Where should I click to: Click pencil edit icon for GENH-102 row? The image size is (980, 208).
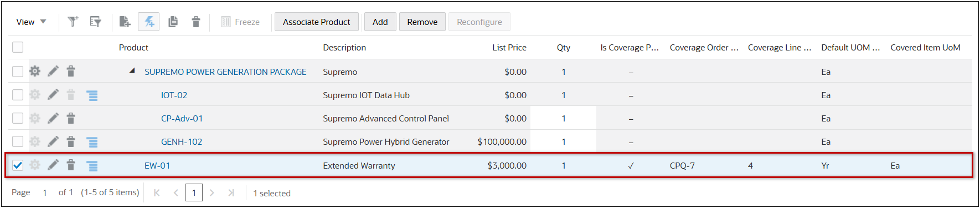[x=53, y=141]
